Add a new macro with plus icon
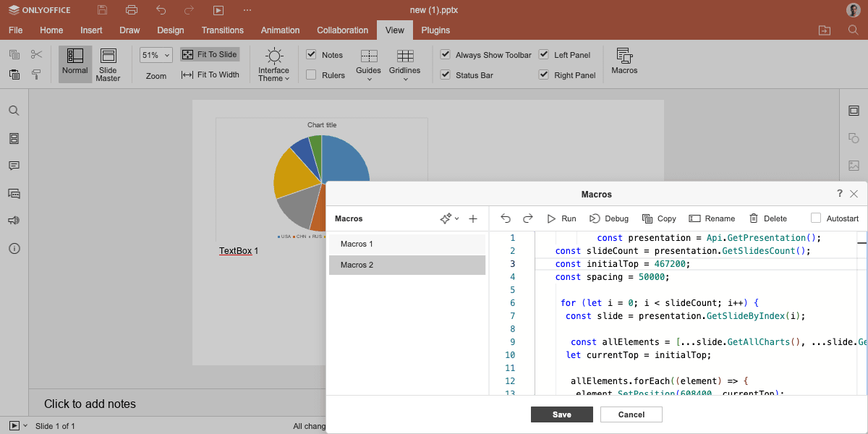 (473, 218)
